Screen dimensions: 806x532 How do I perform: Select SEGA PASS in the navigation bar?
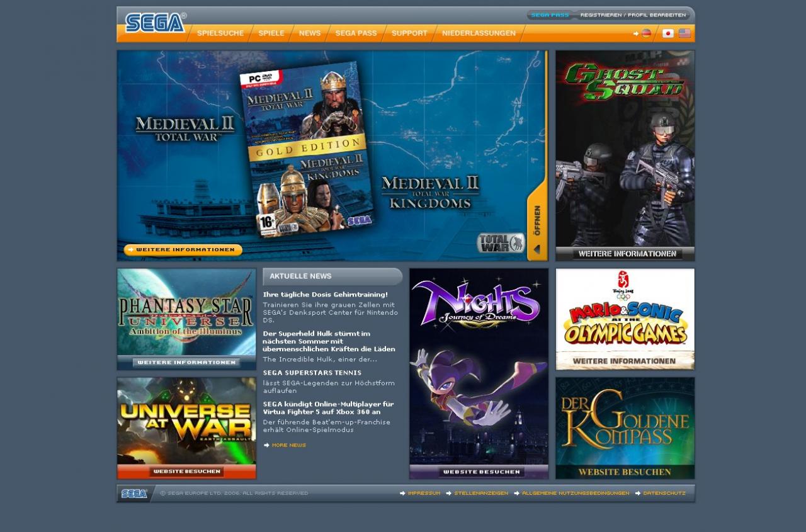[356, 33]
